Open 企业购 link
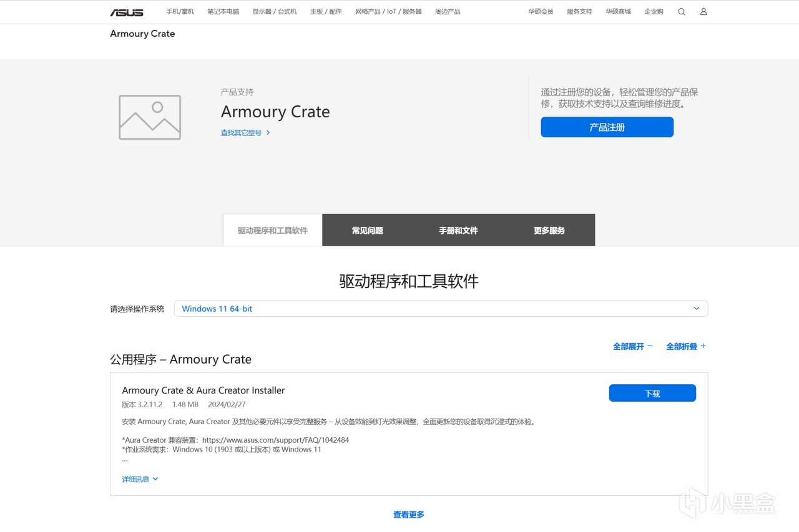 (x=654, y=12)
